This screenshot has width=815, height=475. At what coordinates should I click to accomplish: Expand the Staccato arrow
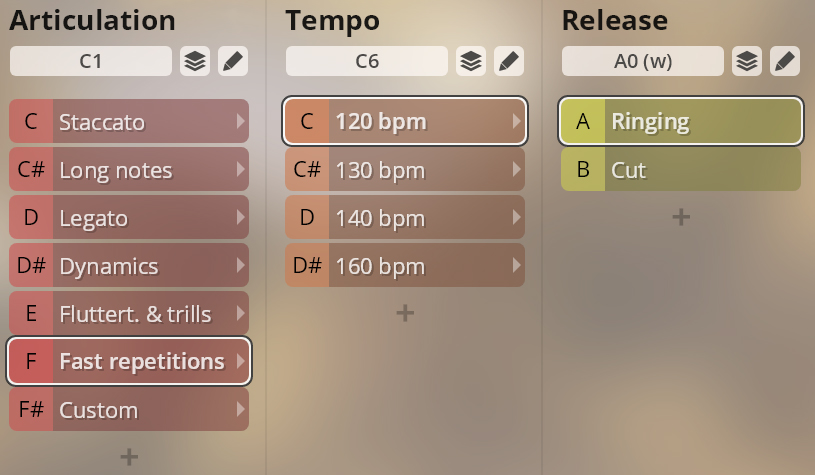click(240, 122)
